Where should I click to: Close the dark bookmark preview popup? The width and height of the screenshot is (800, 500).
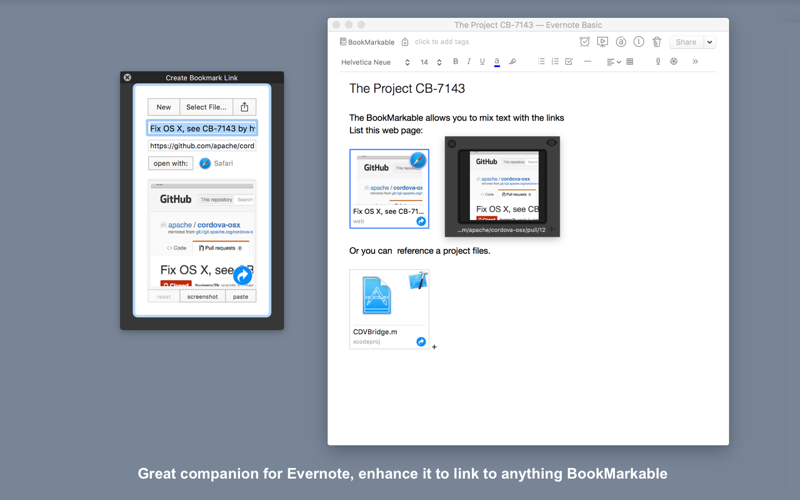pos(452,144)
